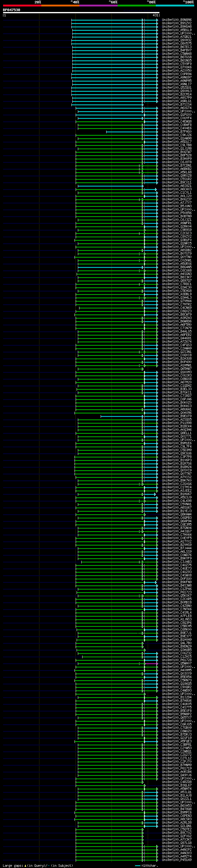Select hit label UniRef100_C1CYL1
The image size is (197, 868).
point(177,193)
